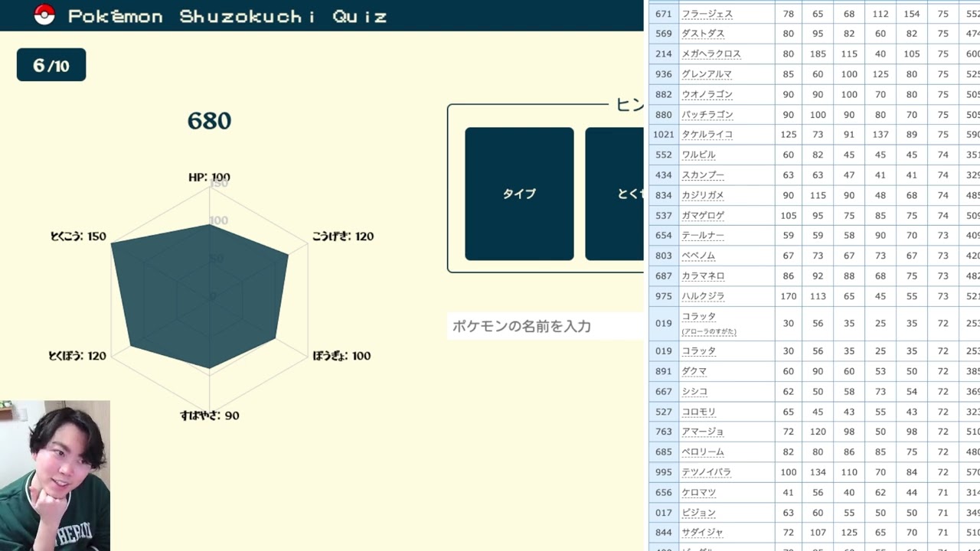980x551 pixels.
Task: Click the 1021 number cell for タケルライコ
Action: click(x=663, y=134)
